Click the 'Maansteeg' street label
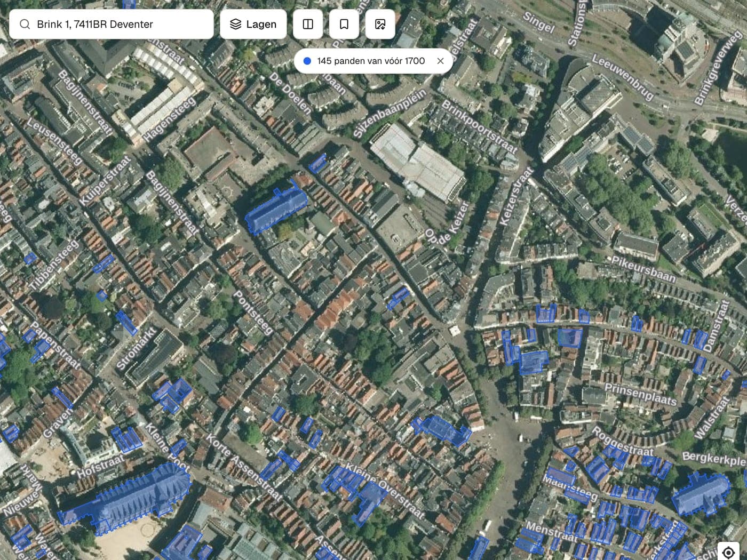 570,487
